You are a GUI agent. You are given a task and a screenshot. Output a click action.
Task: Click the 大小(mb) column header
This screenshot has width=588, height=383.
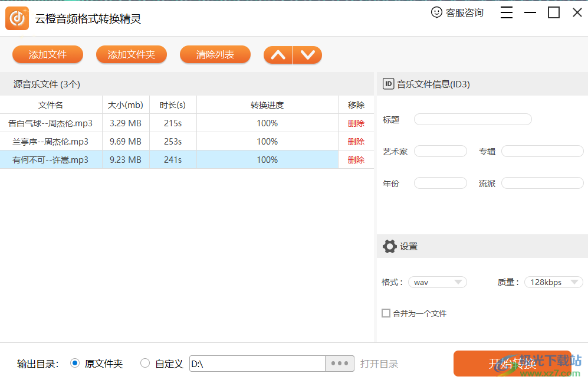125,105
